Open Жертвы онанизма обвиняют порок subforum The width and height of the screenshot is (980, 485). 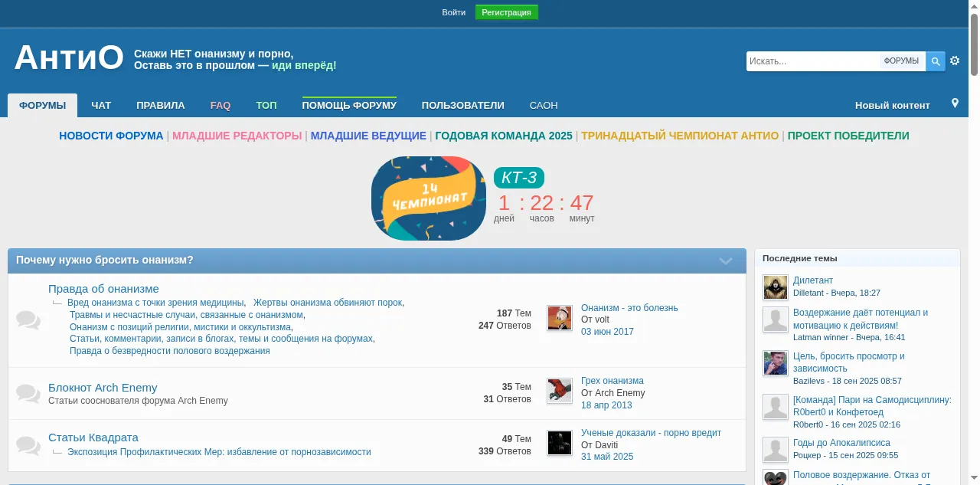(x=328, y=303)
